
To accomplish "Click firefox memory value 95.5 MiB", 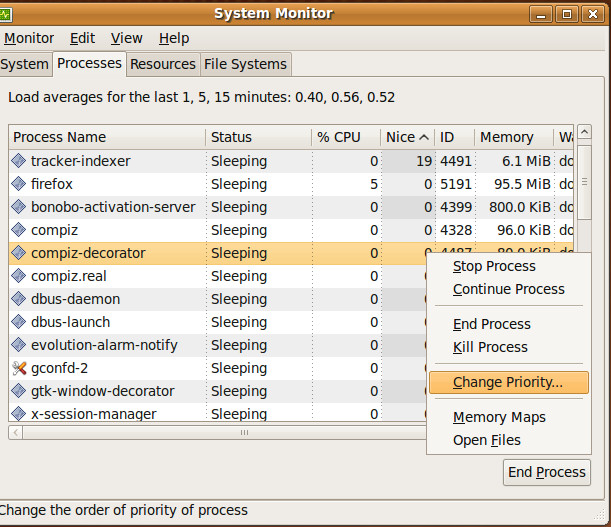I will coord(522,184).
